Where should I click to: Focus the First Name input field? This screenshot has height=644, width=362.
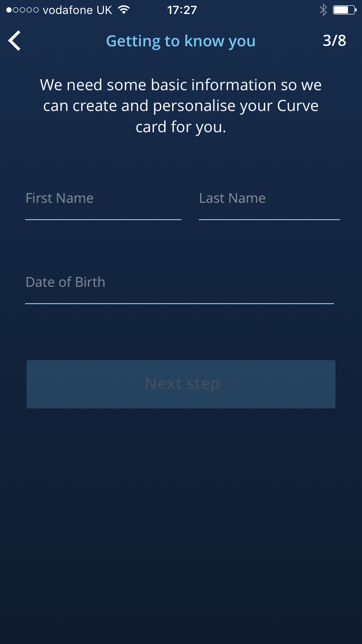click(x=103, y=199)
